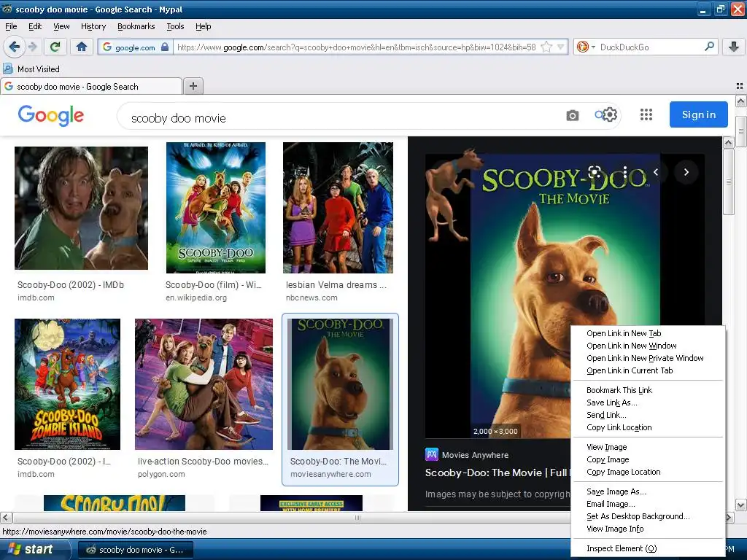Show previous image with left chevron
The height and width of the screenshot is (560, 747).
point(656,172)
